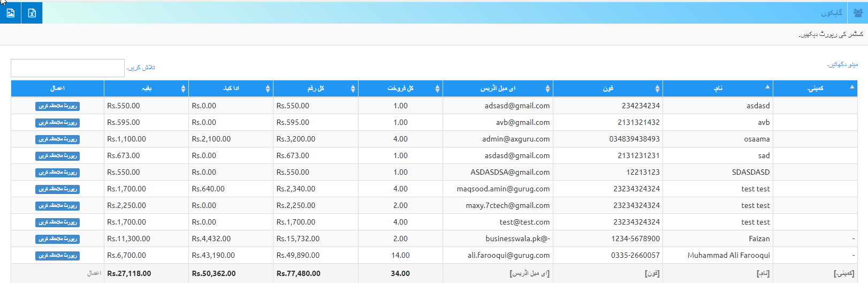Sort table by the کل فروخت (total sales) arrows

click(x=437, y=88)
